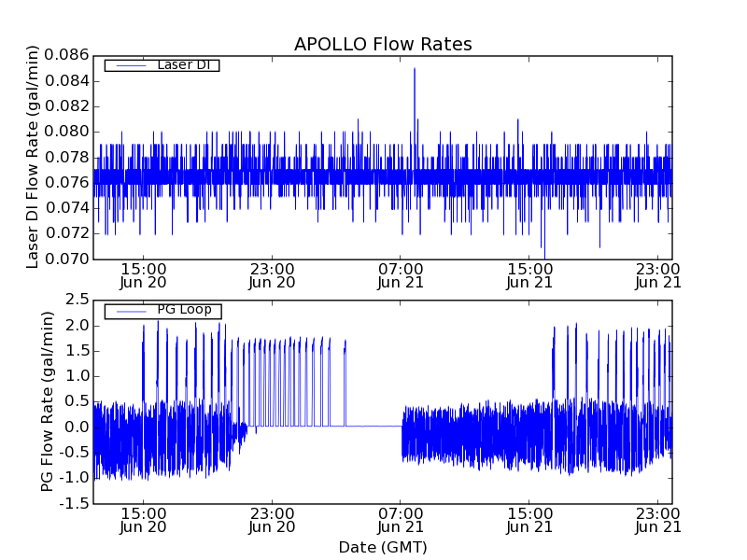This screenshot has width=747, height=560.
Task: Click the 0.070 tick label
Action: pyautogui.click(x=66, y=259)
